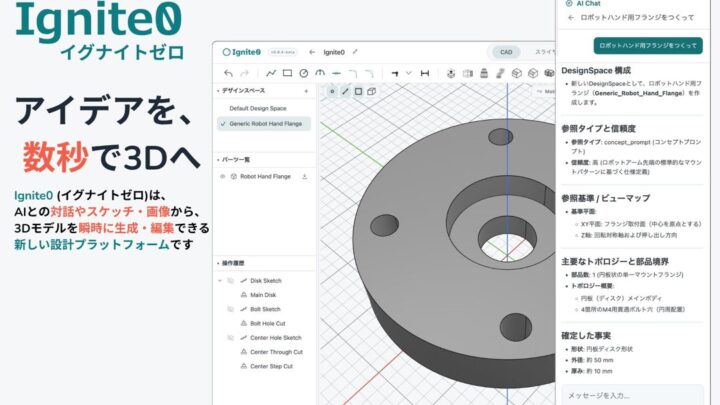Image resolution: width=720 pixels, height=405 pixels.
Task: Select Robot Hand Flange part
Action: tap(265, 176)
